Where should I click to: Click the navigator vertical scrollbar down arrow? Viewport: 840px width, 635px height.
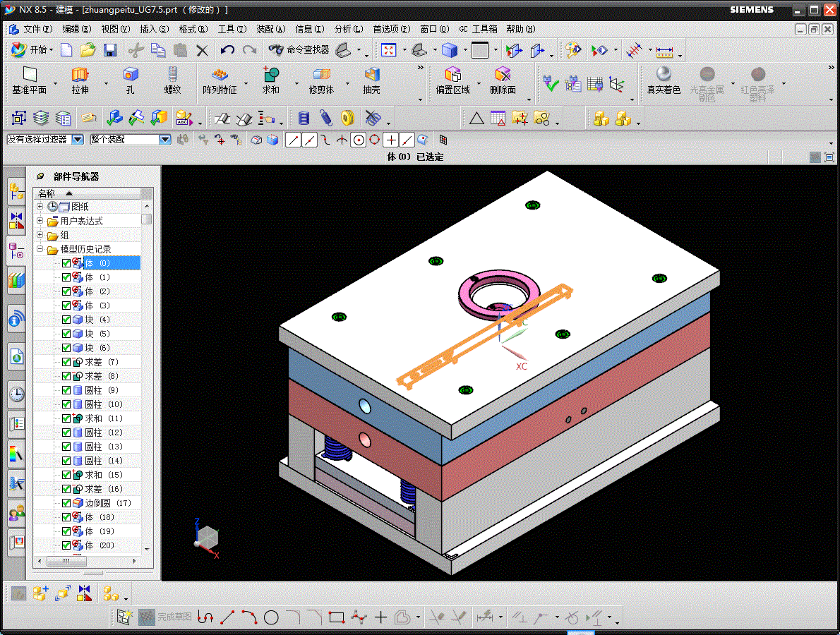click(147, 549)
